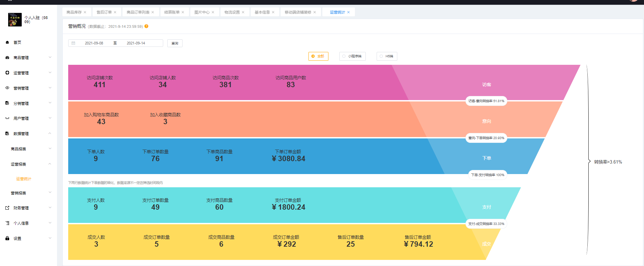This screenshot has width=644, height=266.
Task: Switch to the 物流设置 tab
Action: pos(232,12)
